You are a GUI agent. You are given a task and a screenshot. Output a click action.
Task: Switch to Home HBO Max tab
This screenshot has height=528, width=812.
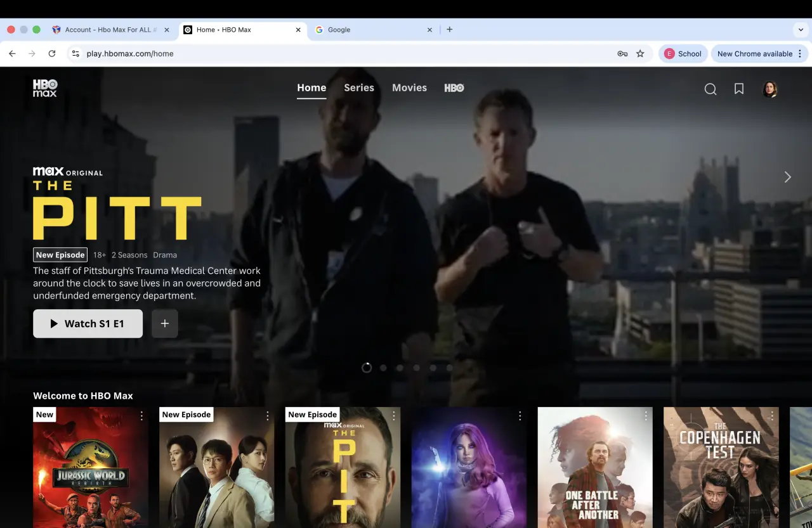[242, 30]
